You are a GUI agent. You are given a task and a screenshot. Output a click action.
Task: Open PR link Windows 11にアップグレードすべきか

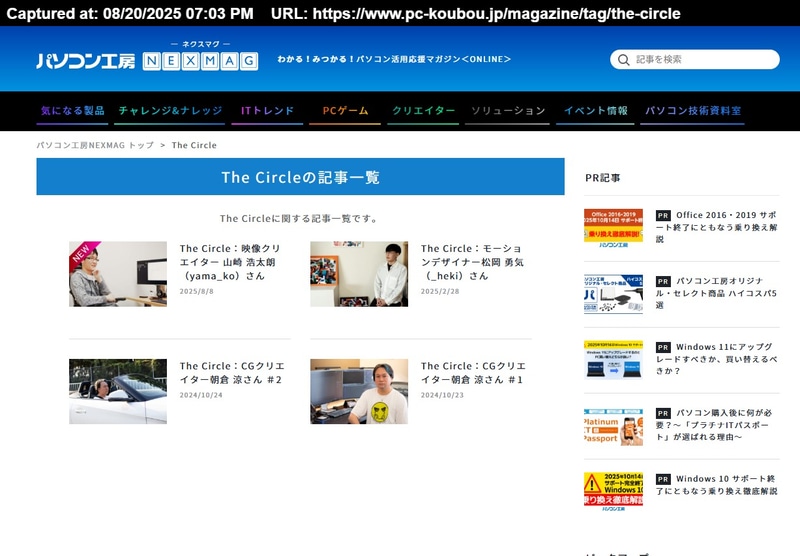pos(716,359)
